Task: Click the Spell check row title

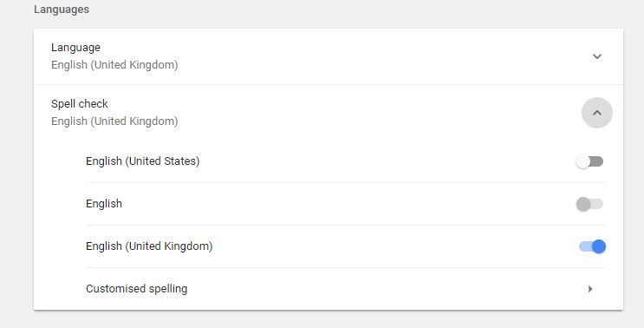Action: tap(80, 103)
